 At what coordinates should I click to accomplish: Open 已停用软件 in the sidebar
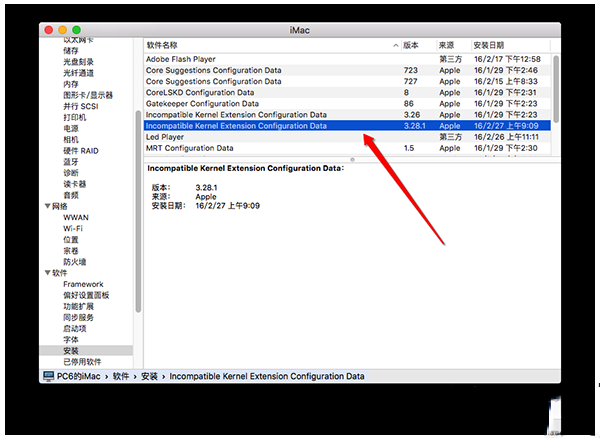pos(82,362)
